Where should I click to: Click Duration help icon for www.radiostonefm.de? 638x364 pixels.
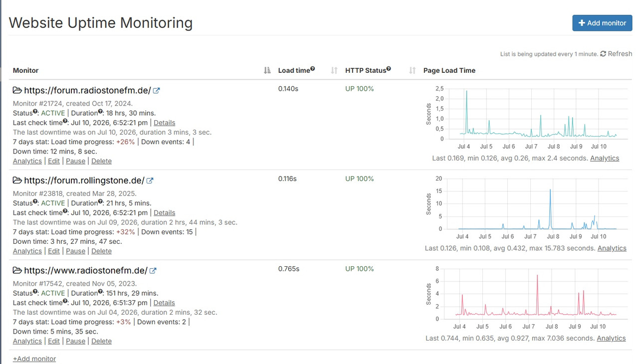(100, 292)
